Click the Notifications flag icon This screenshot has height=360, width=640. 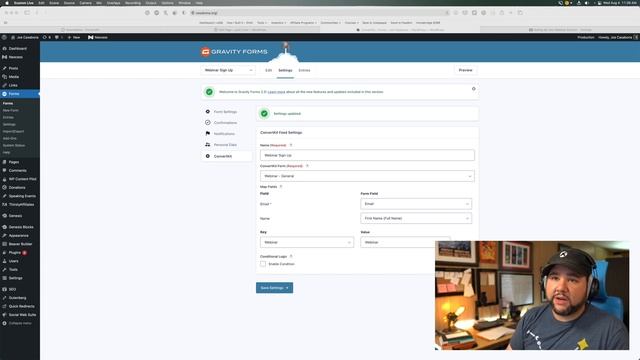(207, 133)
